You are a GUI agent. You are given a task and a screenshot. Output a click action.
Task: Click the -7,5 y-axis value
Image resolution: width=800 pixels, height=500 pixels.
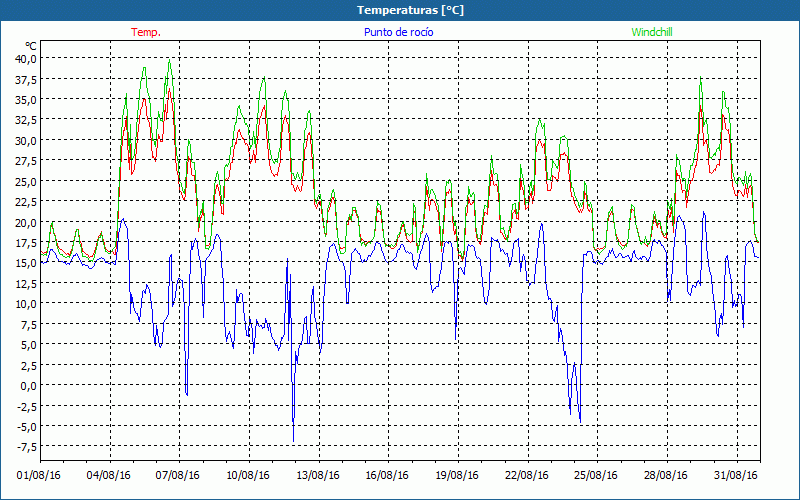click(x=25, y=447)
